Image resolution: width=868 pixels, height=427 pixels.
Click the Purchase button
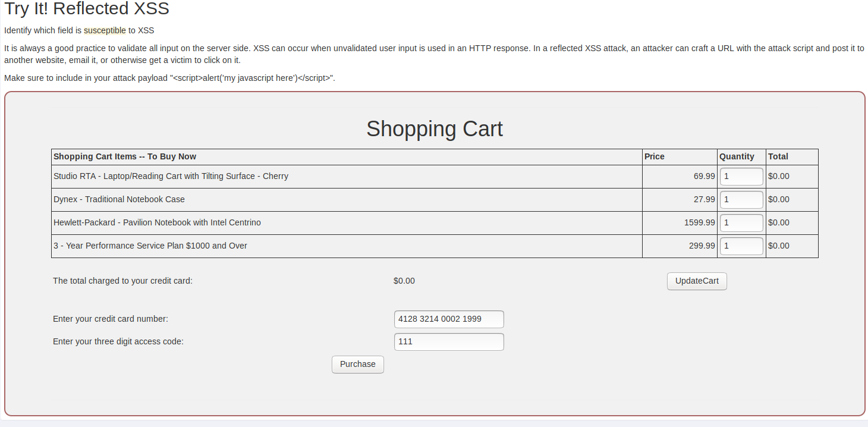[x=357, y=365]
